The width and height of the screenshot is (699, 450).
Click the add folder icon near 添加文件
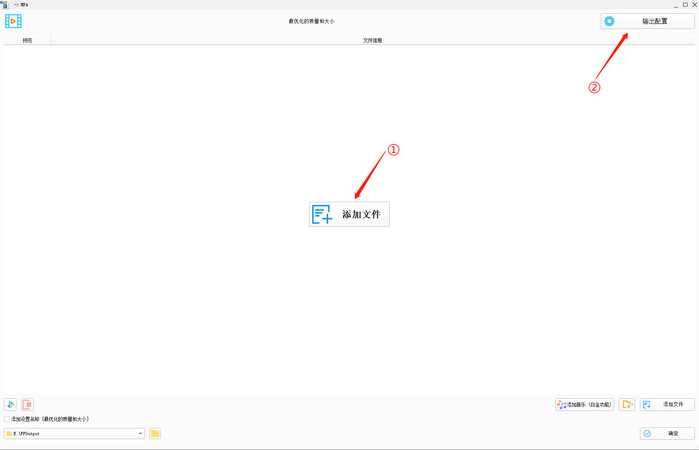coord(627,404)
